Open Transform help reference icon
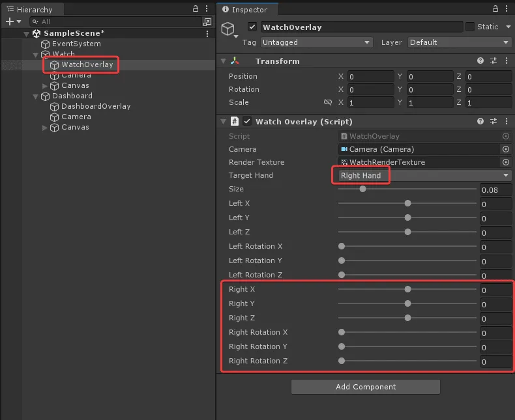The image size is (515, 420). click(x=480, y=61)
